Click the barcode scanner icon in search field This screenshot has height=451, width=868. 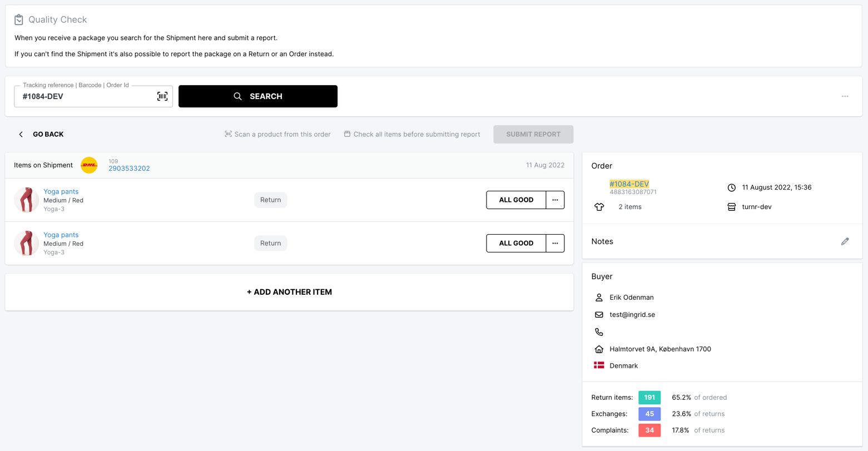162,96
